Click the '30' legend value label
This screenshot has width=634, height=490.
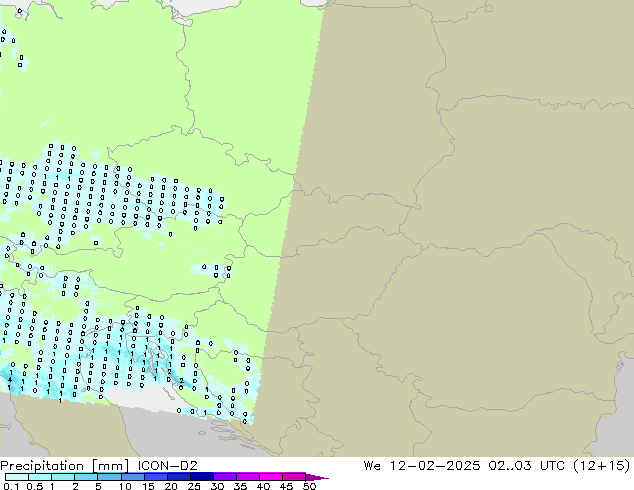point(217,486)
